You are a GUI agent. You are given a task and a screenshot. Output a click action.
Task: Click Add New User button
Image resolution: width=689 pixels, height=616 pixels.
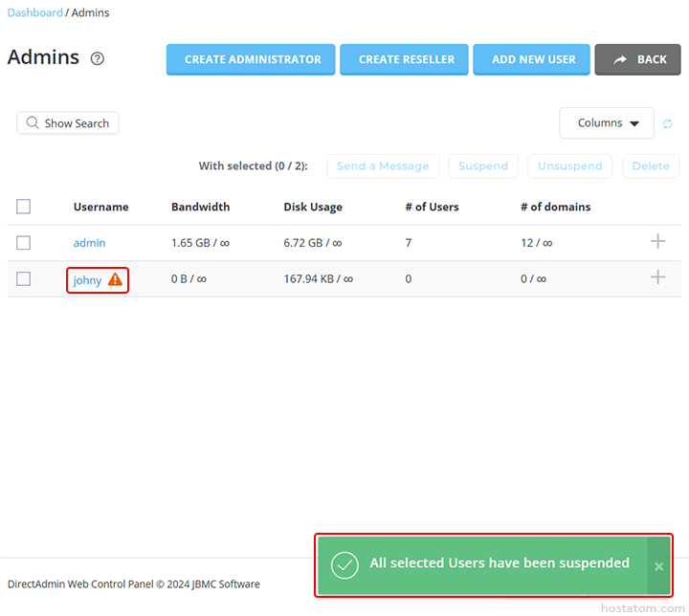(x=533, y=59)
